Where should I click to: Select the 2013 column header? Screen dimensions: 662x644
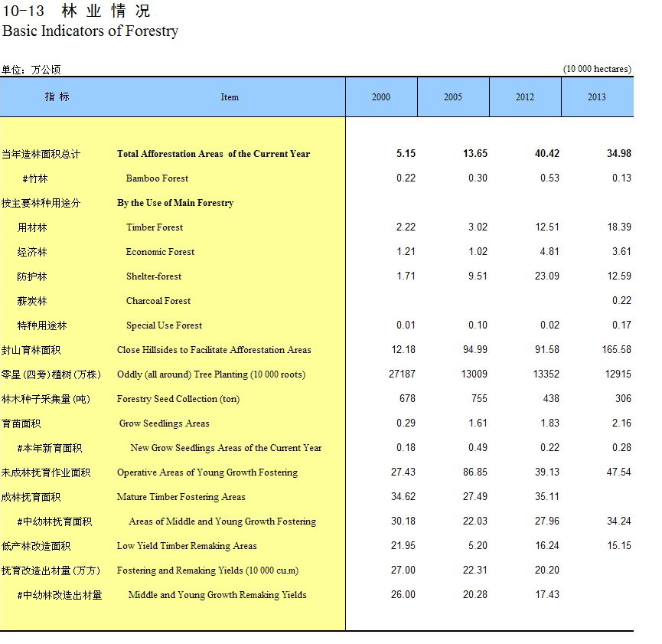coord(596,97)
